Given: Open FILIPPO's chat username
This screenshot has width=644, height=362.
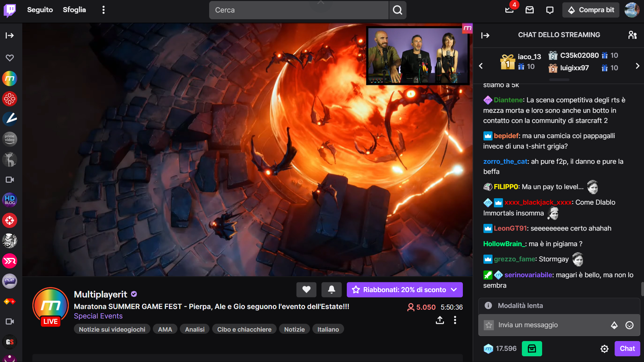Looking at the screenshot, I should pos(506,187).
